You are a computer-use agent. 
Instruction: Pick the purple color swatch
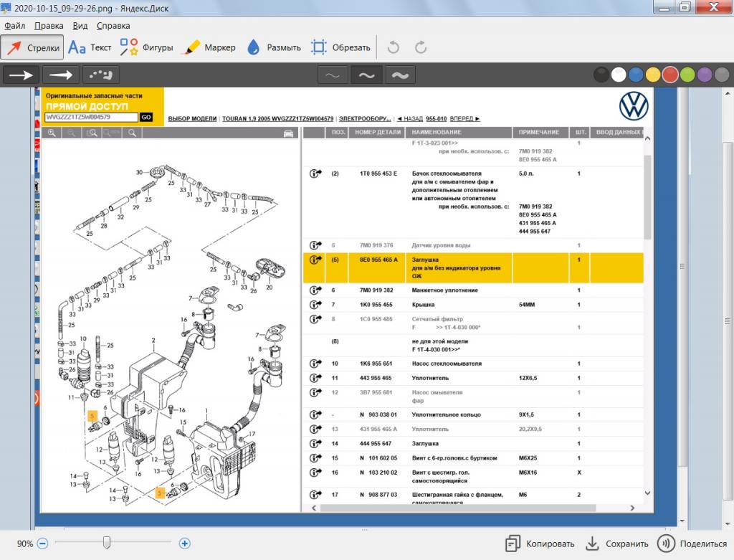coord(705,75)
